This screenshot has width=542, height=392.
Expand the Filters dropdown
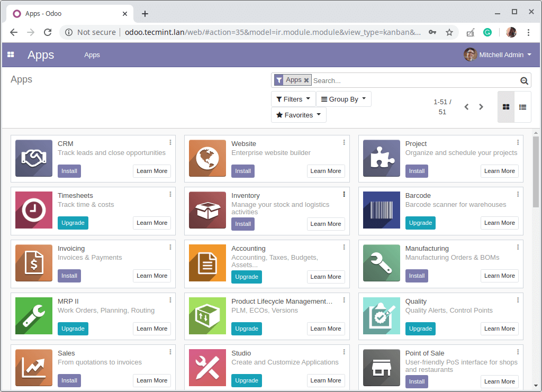coord(293,99)
